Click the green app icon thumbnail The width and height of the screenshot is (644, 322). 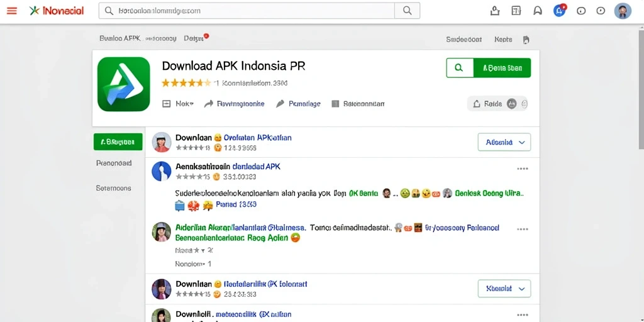click(x=124, y=84)
